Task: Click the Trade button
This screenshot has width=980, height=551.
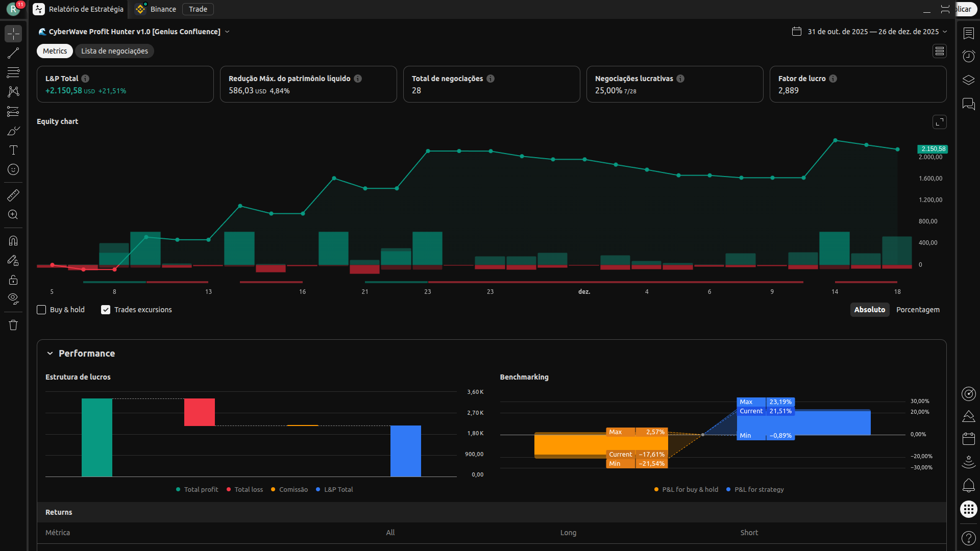Action: 198,9
